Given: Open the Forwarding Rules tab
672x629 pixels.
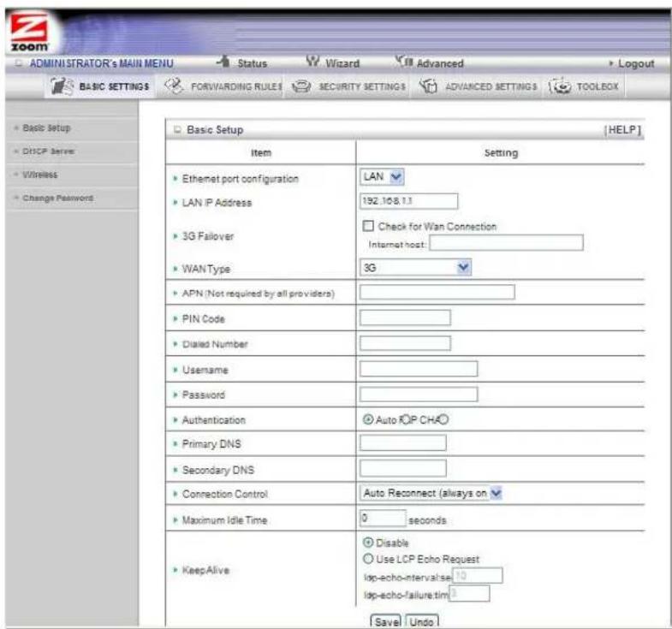Looking at the screenshot, I should [x=236, y=86].
